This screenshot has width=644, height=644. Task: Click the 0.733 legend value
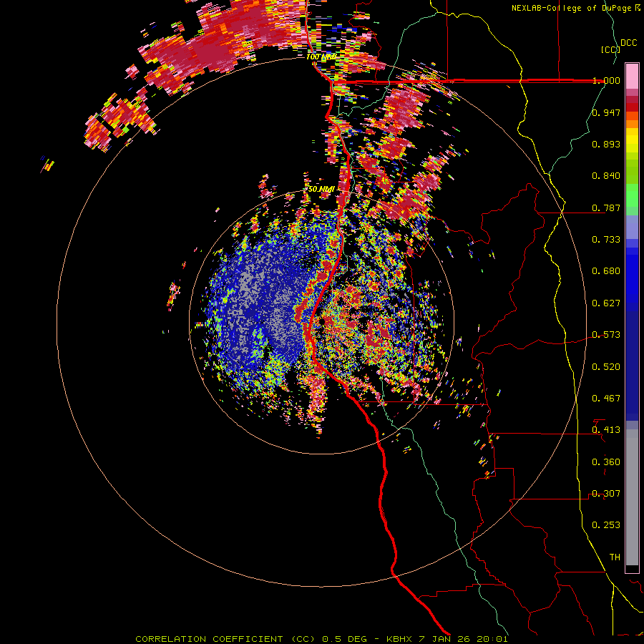coord(606,240)
